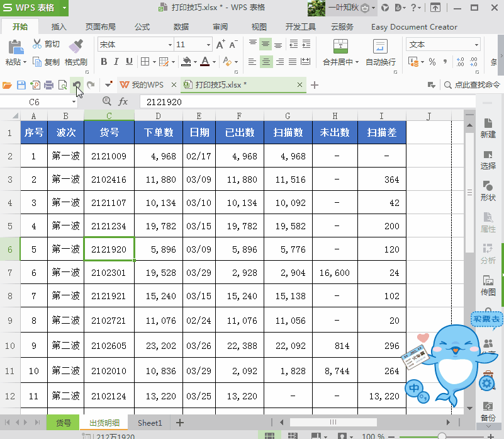Open font color dropdown arrow
Image resolution: width=504 pixels, height=439 pixels.
click(x=214, y=62)
